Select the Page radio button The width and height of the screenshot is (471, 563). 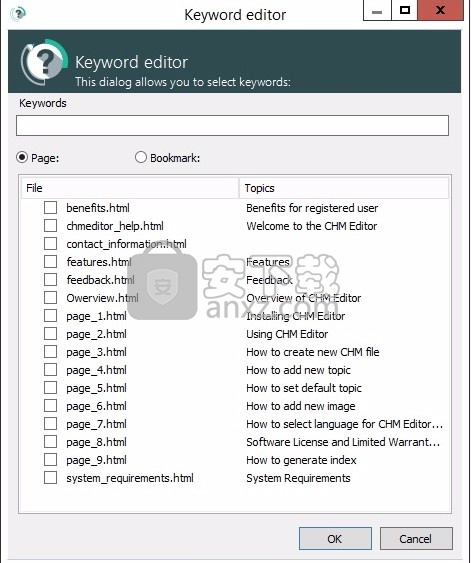(22, 157)
